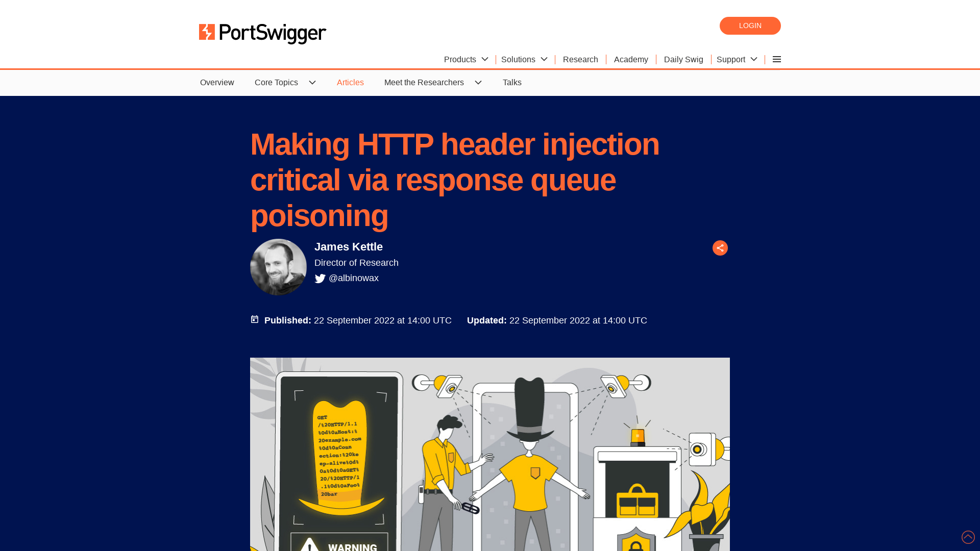The image size is (980, 551).
Task: Click the Daily Swig navigation link
Action: (x=683, y=59)
